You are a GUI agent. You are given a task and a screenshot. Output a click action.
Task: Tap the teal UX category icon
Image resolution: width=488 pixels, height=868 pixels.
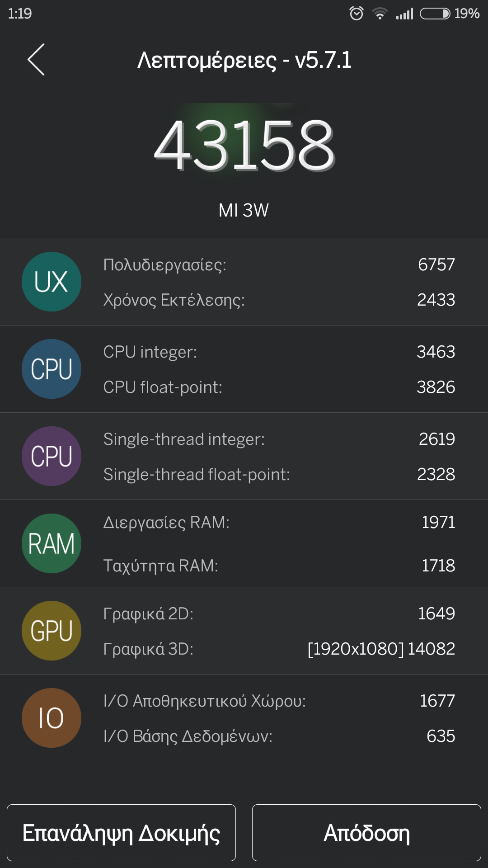(52, 282)
